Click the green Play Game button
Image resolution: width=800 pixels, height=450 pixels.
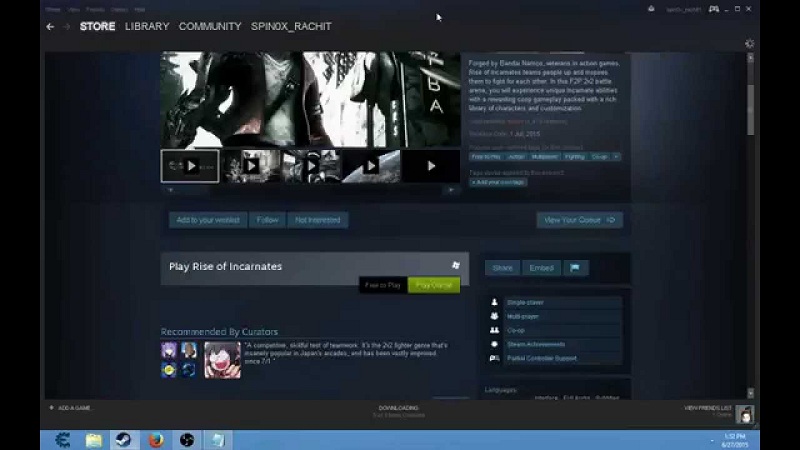pyautogui.click(x=434, y=285)
